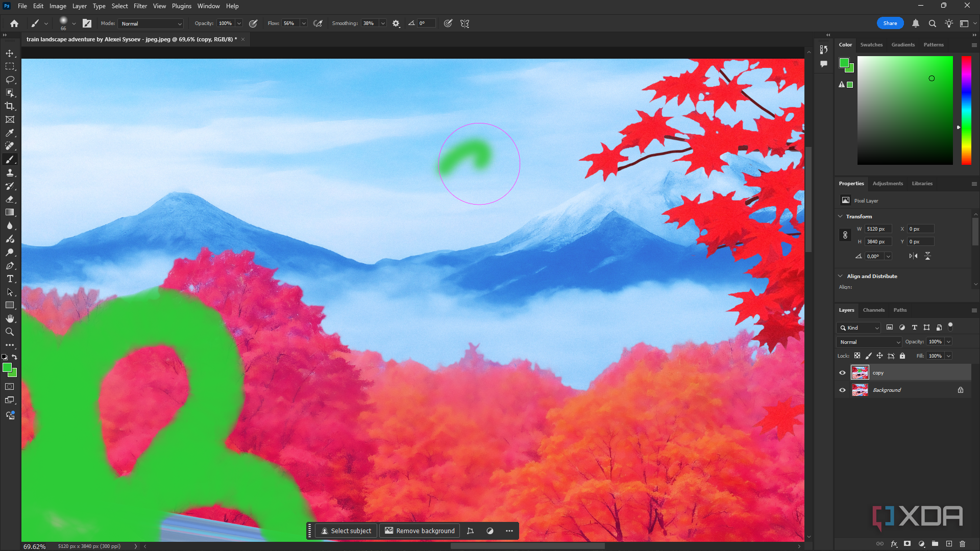Toggle airbrush-style build-up effects

[318, 23]
